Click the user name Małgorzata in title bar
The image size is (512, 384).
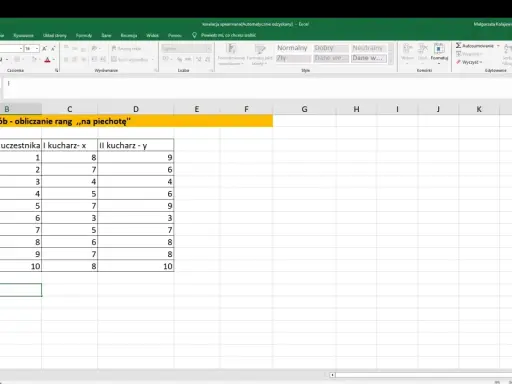pyautogui.click(x=493, y=24)
